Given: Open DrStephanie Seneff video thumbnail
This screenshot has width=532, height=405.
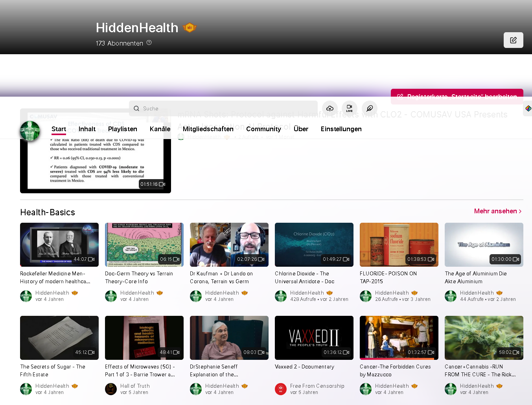Looking at the screenshot, I should pos(229,338).
